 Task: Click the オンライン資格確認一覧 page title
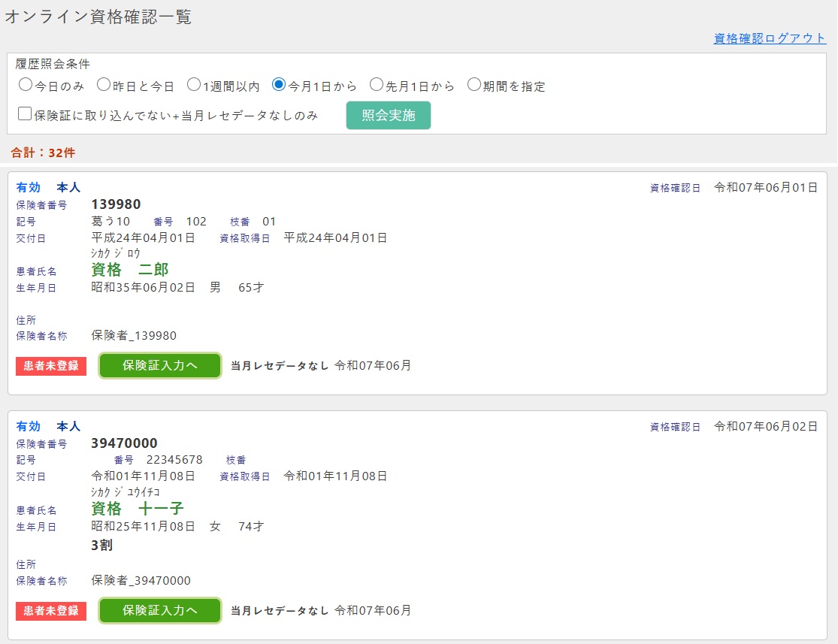click(98, 17)
